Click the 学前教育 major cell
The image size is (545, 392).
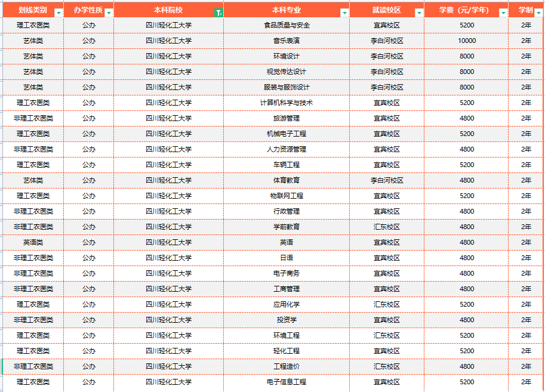click(287, 227)
